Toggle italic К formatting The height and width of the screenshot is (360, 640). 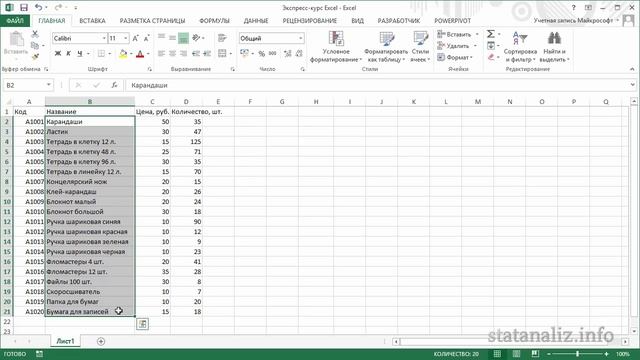[69, 53]
